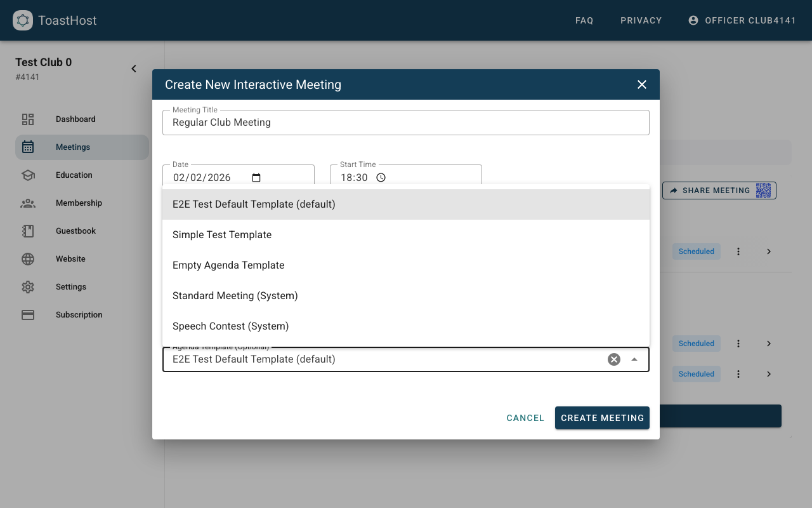The image size is (812, 508).
Task: Click the Guestbook book icon
Action: pos(27,231)
